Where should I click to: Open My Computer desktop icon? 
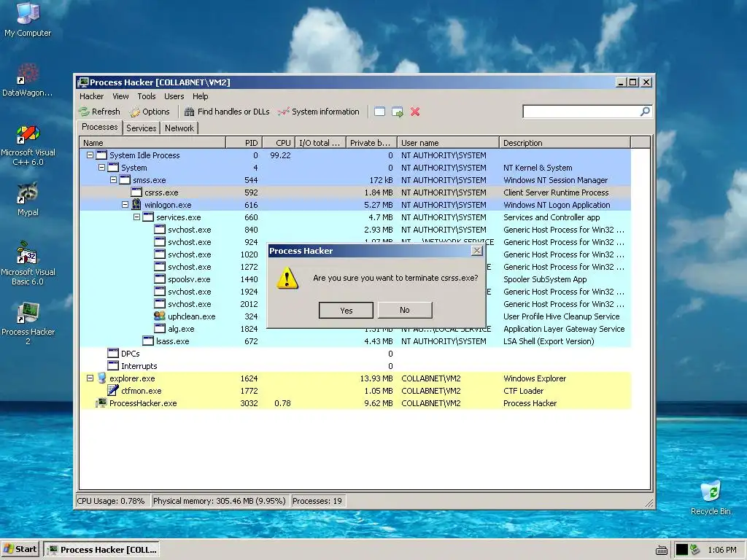click(x=28, y=20)
